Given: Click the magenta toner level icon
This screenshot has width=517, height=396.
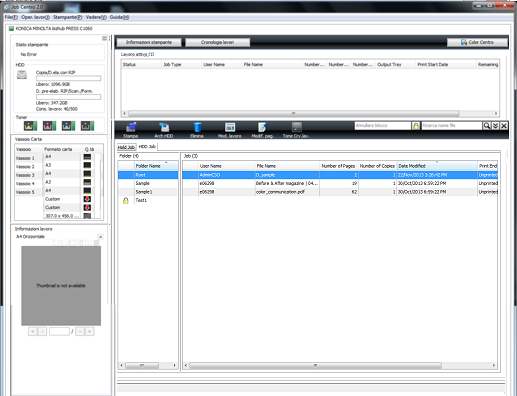Looking at the screenshot, I should point(49,126).
